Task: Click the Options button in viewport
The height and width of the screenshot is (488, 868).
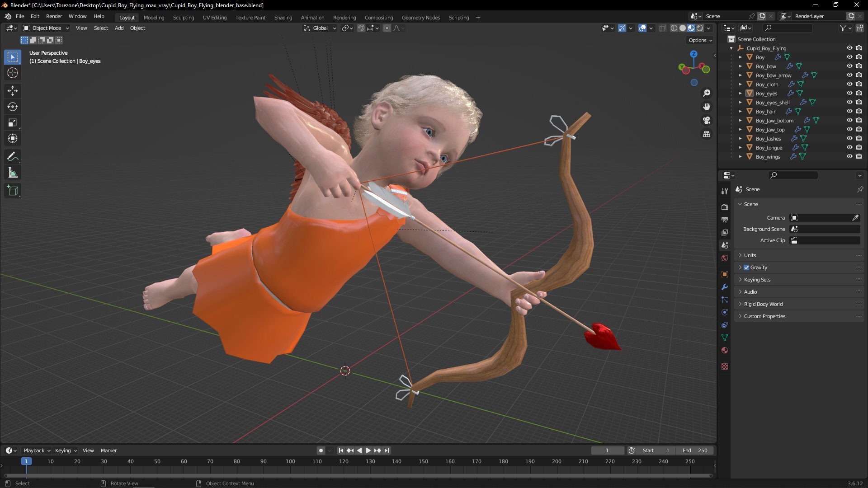Action: tap(700, 40)
